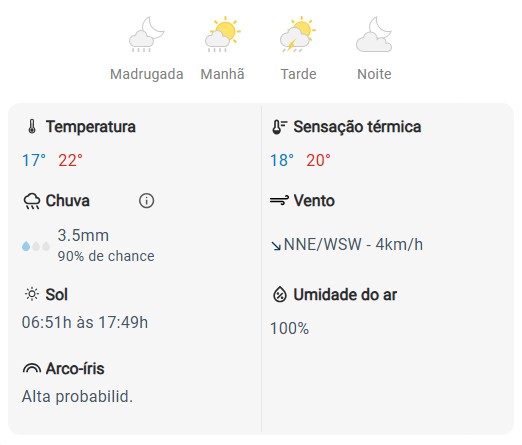Click the 3.5mm rainfall amount

pos(83,235)
